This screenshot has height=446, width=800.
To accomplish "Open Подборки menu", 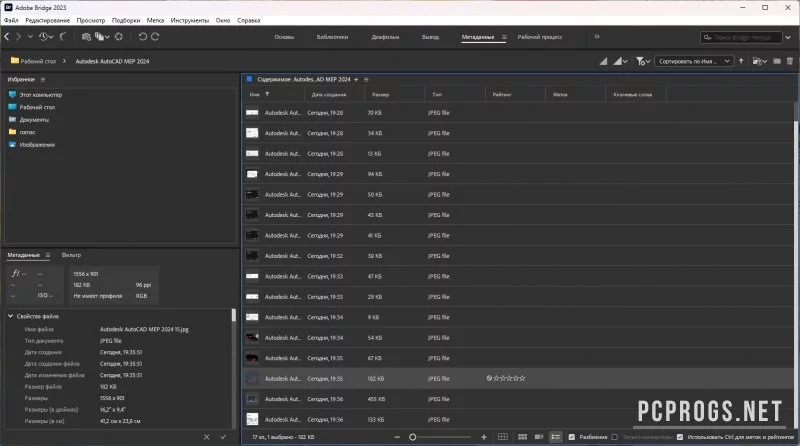I will click(126, 20).
